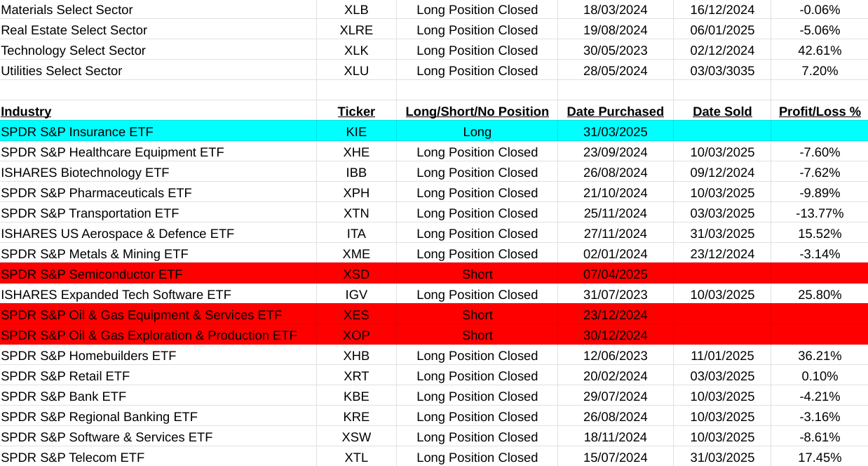Click the -13.77% loss cell
This screenshot has height=466, width=868.
[x=820, y=213]
